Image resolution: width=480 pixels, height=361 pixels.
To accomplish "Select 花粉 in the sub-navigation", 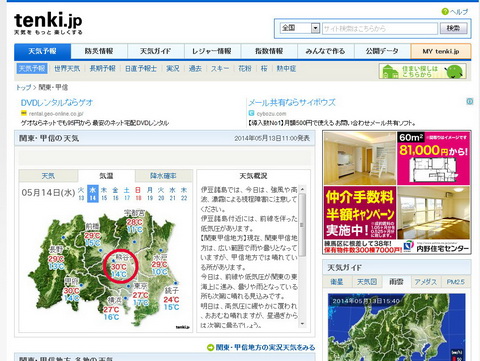I will click(245, 69).
